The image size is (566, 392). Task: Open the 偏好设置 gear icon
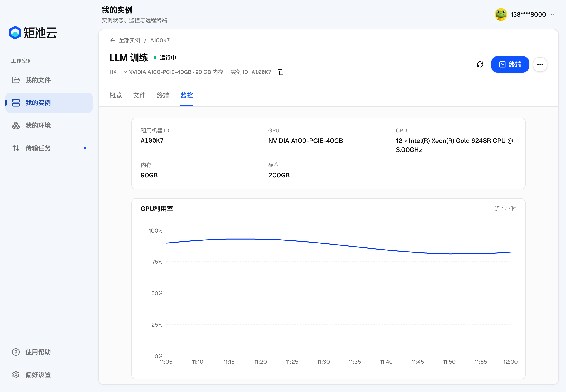(16, 375)
